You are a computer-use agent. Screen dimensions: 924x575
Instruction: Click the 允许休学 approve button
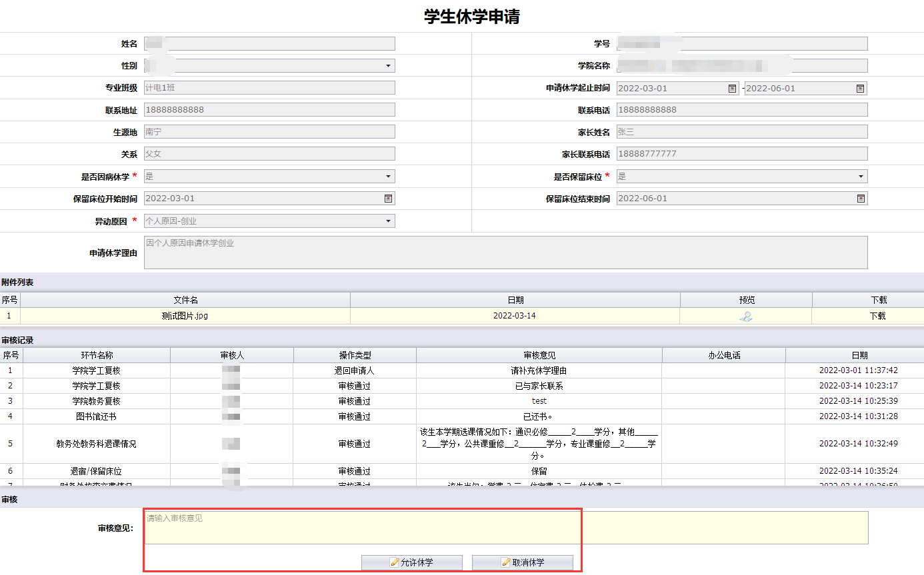pyautogui.click(x=411, y=562)
